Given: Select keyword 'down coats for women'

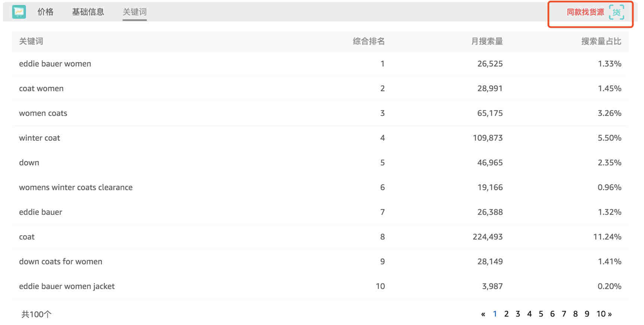Looking at the screenshot, I should pos(61,262).
